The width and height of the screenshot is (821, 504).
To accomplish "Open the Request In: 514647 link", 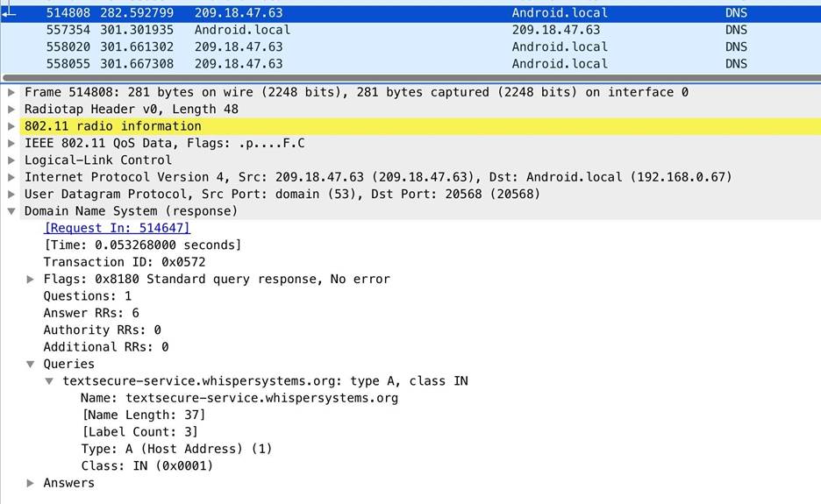I will (x=117, y=228).
